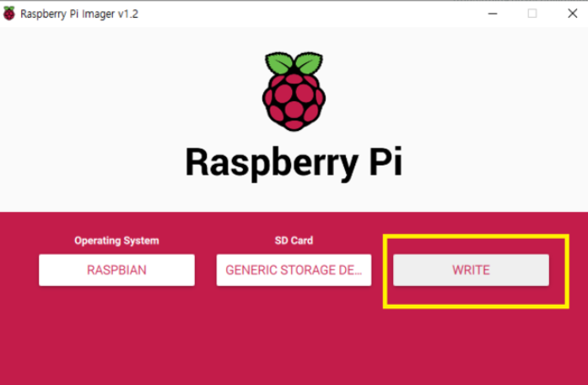The width and height of the screenshot is (588, 385).
Task: Choose operating system via RASPBIAN button
Action: click(x=116, y=270)
